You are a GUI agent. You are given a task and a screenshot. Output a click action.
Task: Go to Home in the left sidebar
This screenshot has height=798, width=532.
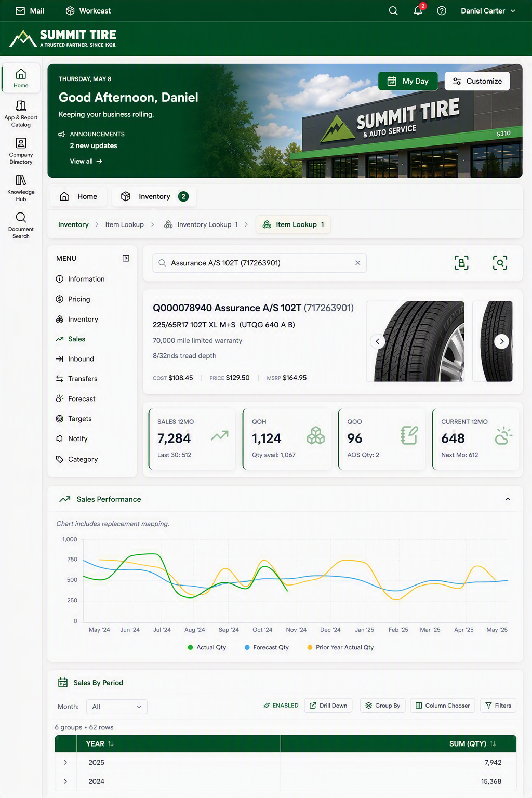[x=21, y=78]
